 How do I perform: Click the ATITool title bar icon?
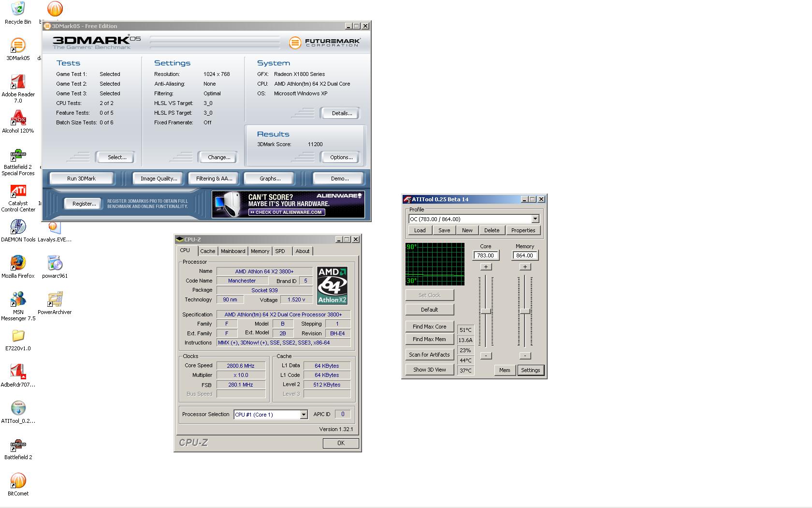pos(407,199)
